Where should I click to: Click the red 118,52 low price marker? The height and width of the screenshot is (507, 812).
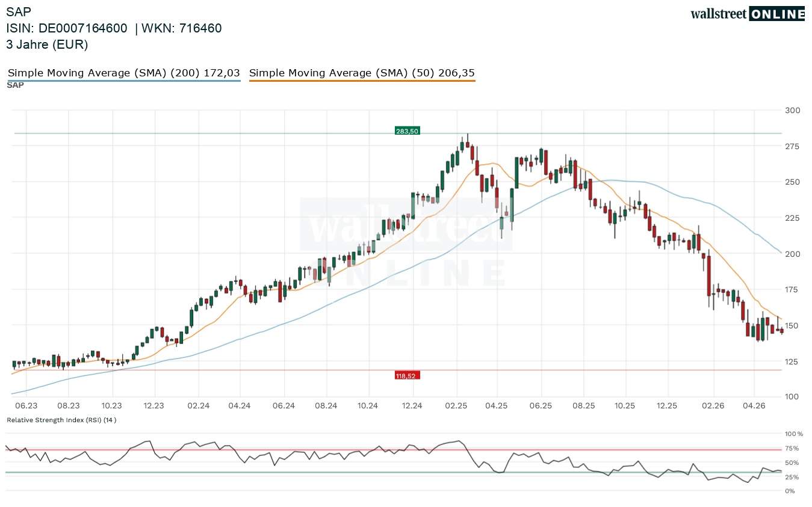click(x=407, y=376)
